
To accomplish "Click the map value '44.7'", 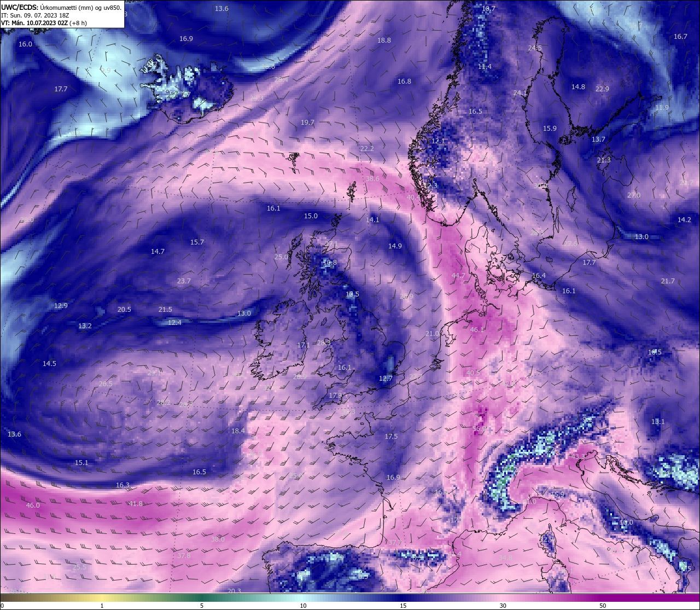I will tap(458, 275).
